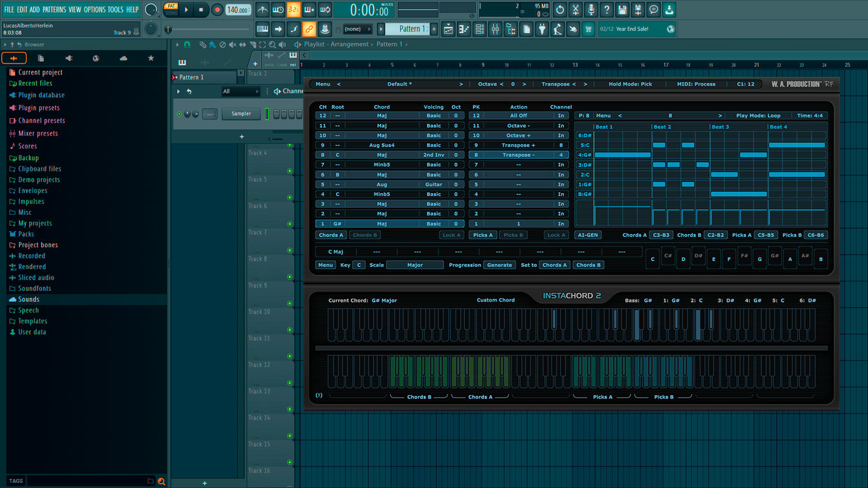The height and width of the screenshot is (488, 868).
Task: Toggle Hold Mode: Pick in InstaChord
Action: click(x=630, y=84)
